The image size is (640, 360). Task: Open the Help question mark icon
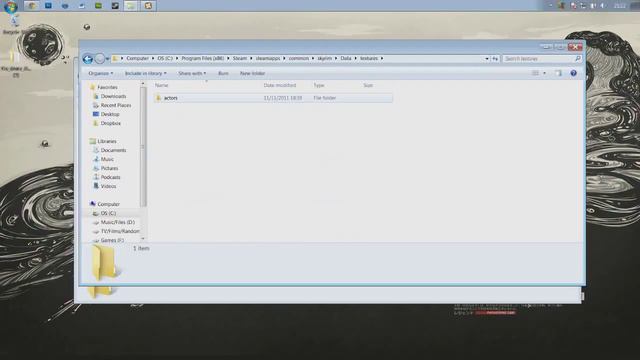(573, 73)
